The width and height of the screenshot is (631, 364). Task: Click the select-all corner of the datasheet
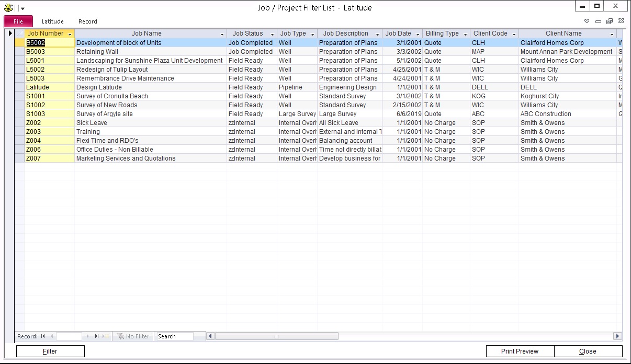(19, 33)
